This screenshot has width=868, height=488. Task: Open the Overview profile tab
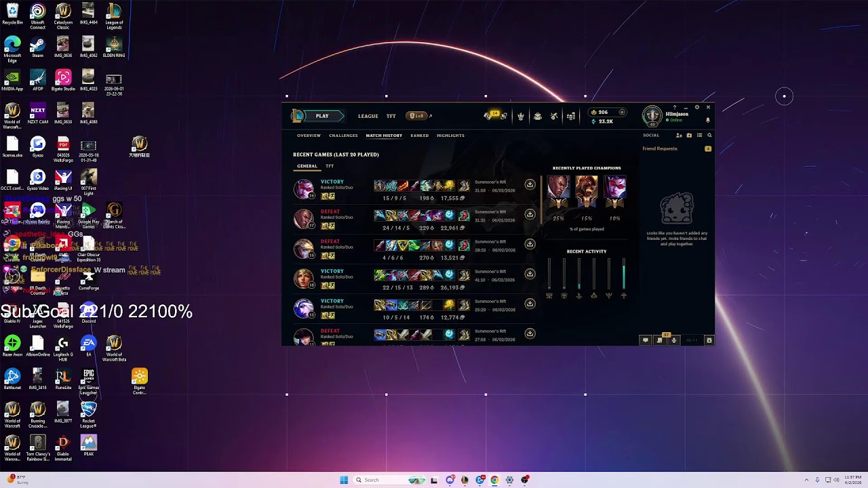(309, 136)
